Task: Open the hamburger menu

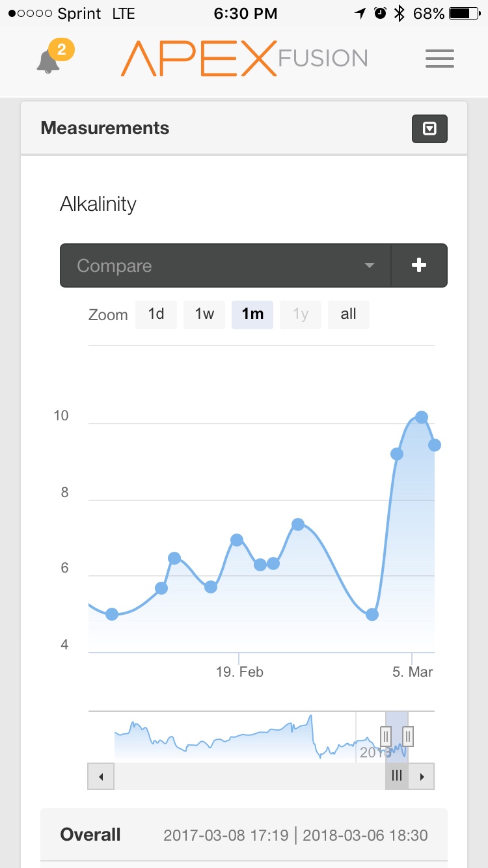Action: tap(440, 59)
